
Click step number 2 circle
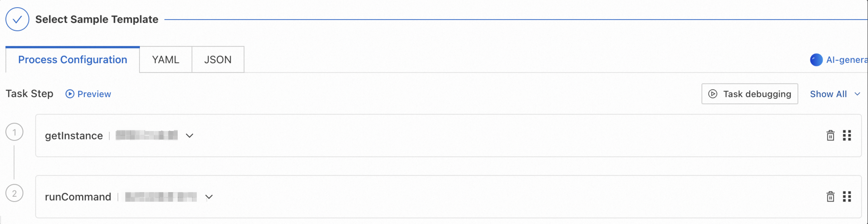15,193
